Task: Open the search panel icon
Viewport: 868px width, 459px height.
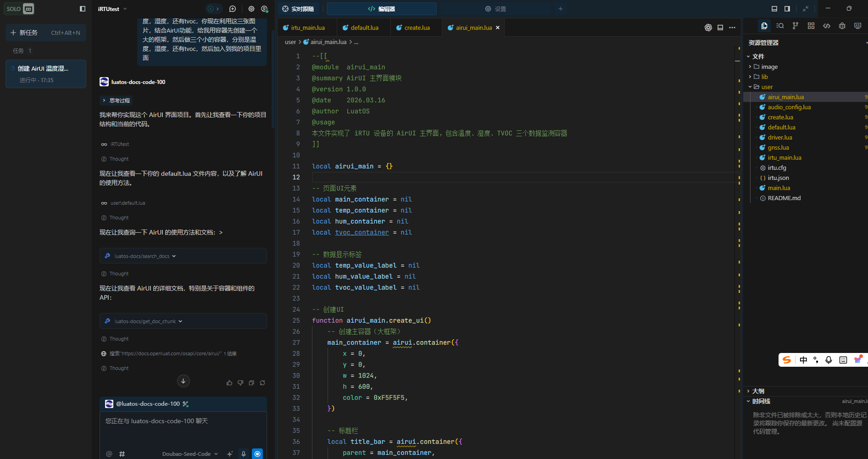Action: tap(780, 26)
